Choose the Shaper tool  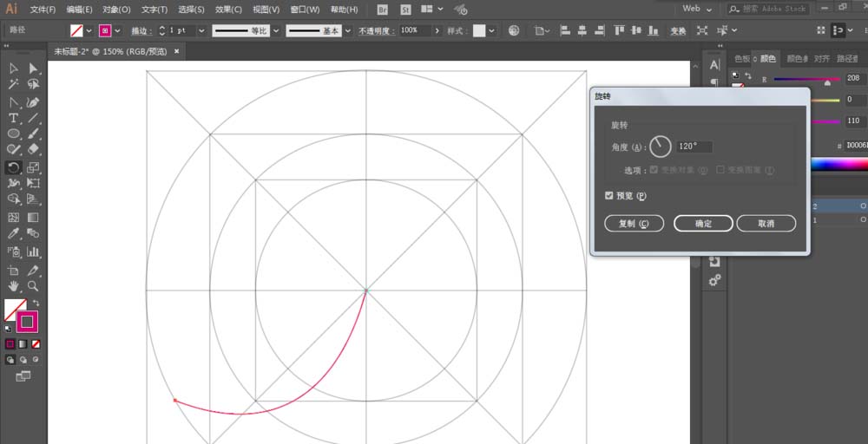[x=14, y=149]
